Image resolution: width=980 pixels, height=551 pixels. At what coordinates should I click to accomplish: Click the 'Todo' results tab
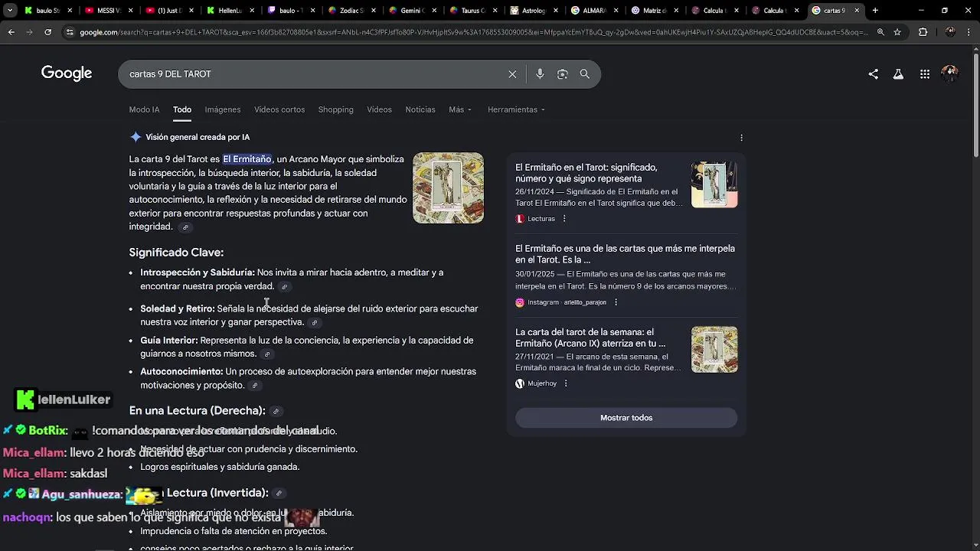182,109
